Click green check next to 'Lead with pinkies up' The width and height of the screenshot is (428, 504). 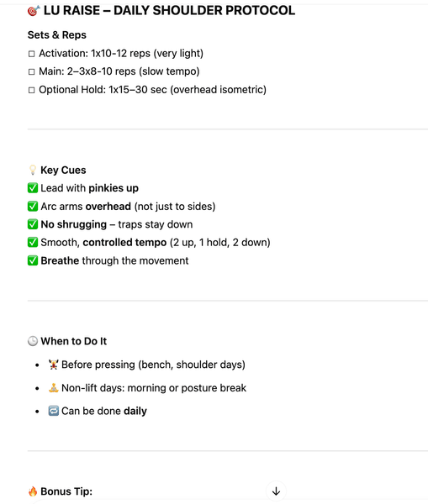pyautogui.click(x=33, y=187)
